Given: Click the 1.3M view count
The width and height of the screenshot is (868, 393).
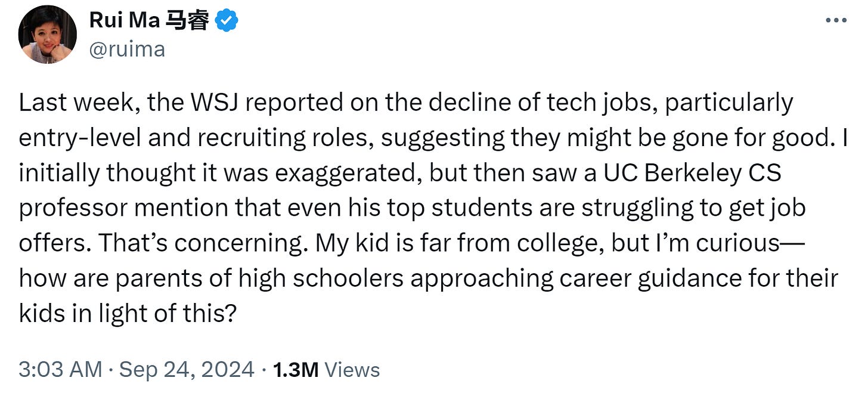Looking at the screenshot, I should pyautogui.click(x=296, y=370).
